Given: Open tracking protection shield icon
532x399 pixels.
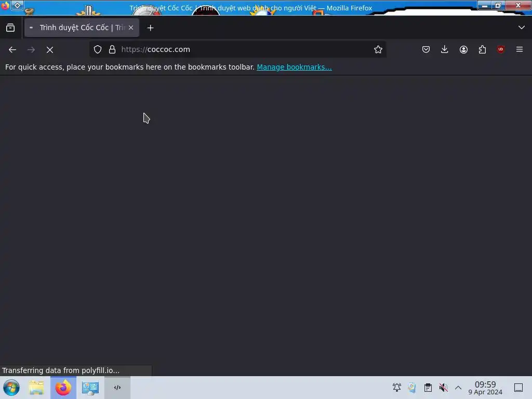Looking at the screenshot, I should tap(98, 49).
